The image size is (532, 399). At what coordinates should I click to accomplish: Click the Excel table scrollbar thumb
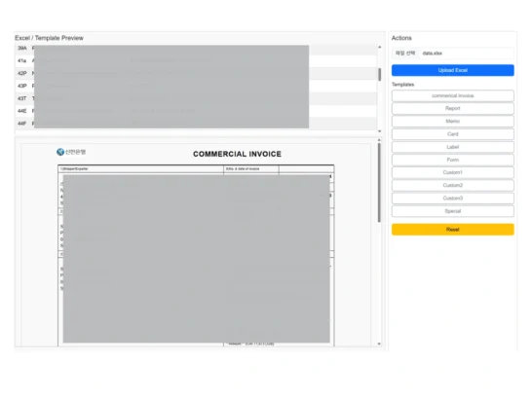click(x=380, y=75)
